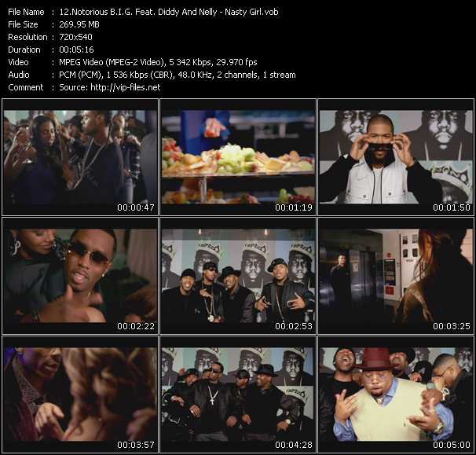This screenshot has height=455, width=476.
Task: Click the PCM audio details line
Action: [x=177, y=75]
